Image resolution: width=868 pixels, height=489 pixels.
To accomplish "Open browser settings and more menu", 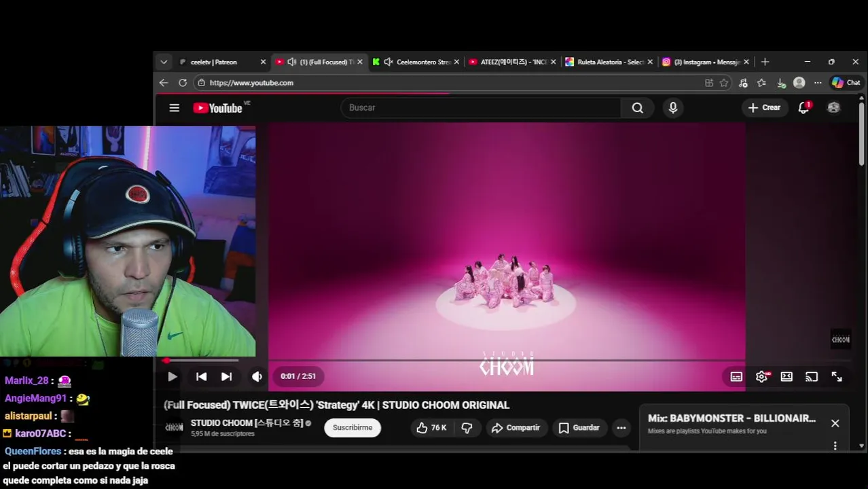I will click(818, 83).
